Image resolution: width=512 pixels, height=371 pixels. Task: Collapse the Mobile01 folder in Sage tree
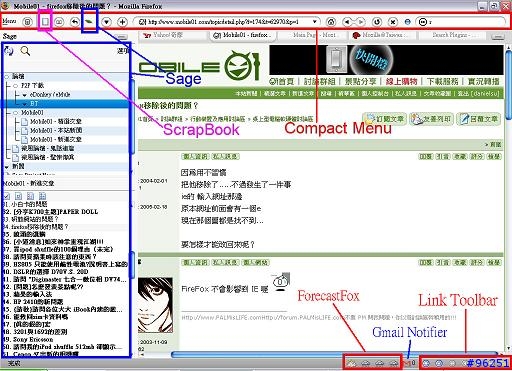16,113
